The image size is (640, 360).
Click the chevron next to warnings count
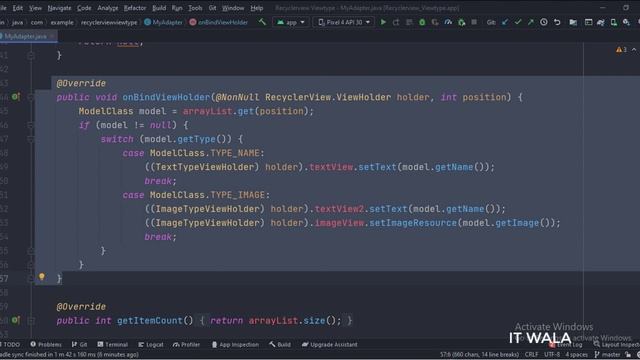point(634,49)
